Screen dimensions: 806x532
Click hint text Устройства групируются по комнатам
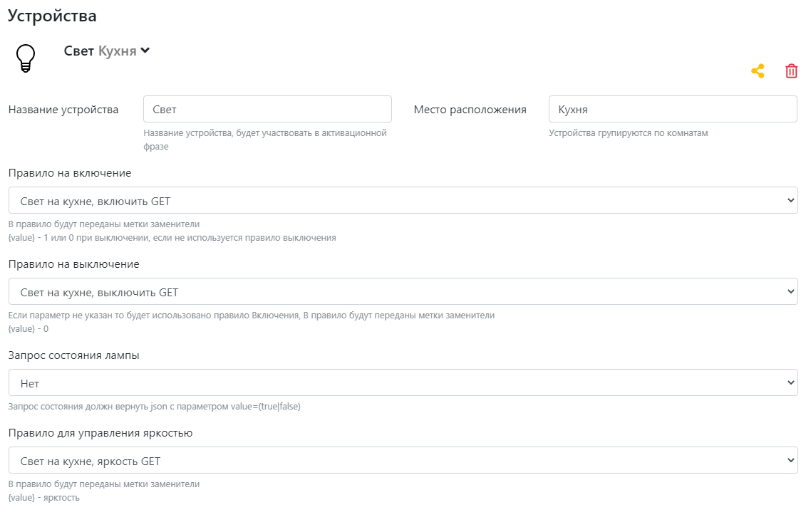628,133
